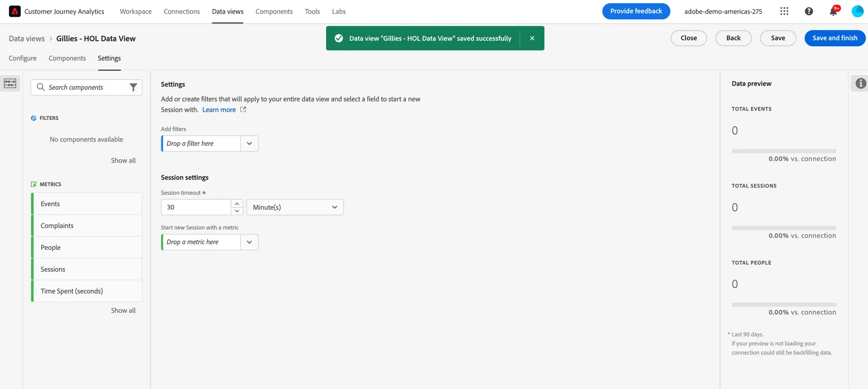Viewport: 868px width, 389px height.
Task: Click the Provide feedback button
Action: click(636, 11)
